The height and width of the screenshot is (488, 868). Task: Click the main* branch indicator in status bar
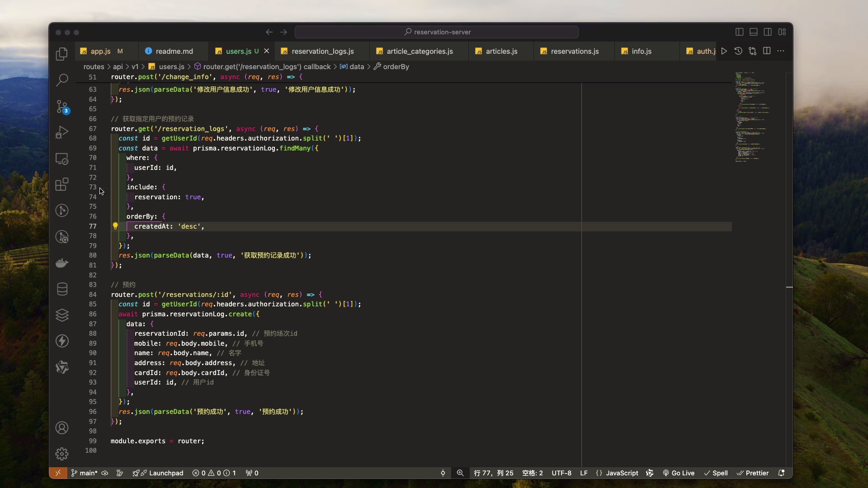point(85,473)
